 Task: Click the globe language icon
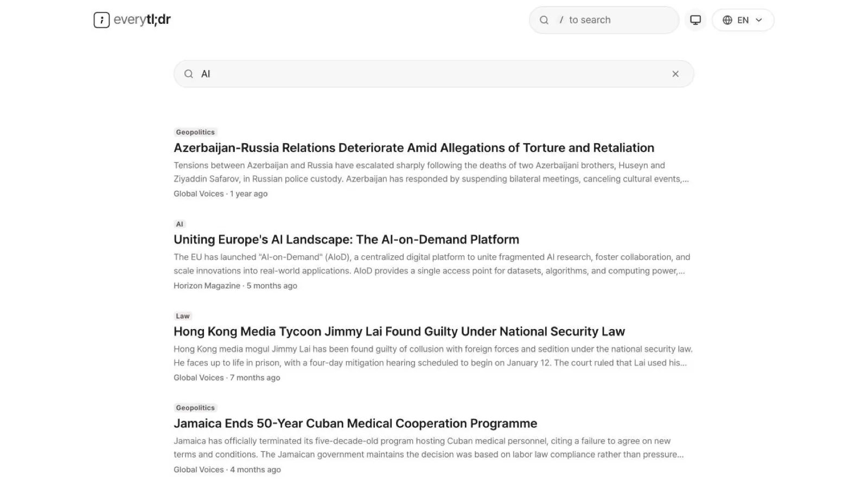point(727,20)
